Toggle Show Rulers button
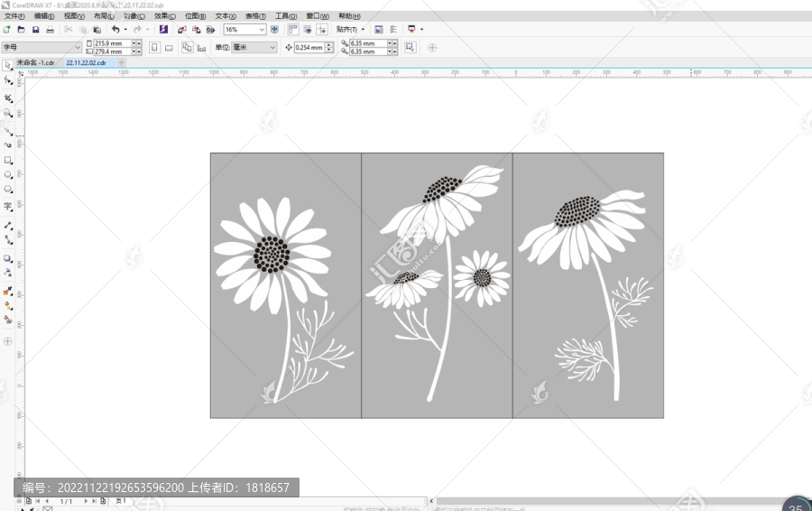The height and width of the screenshot is (511, 812). (x=293, y=30)
